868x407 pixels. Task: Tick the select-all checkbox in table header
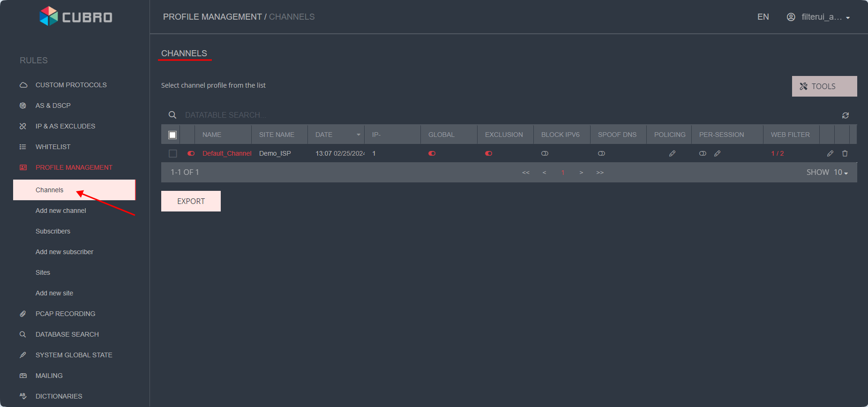click(172, 135)
